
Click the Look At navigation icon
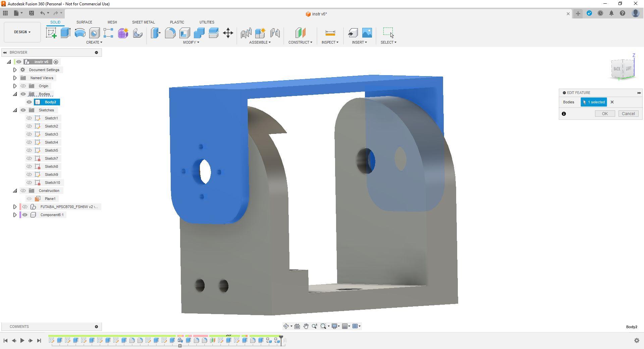point(297,326)
